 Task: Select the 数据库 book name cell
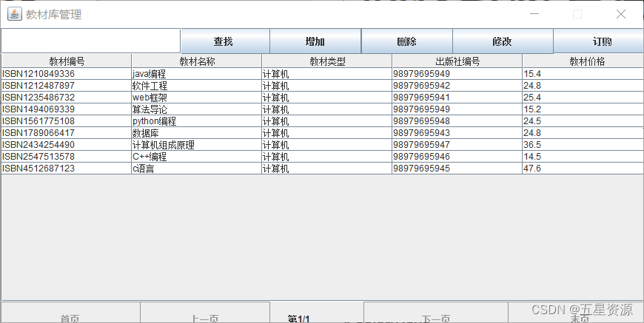[197, 133]
